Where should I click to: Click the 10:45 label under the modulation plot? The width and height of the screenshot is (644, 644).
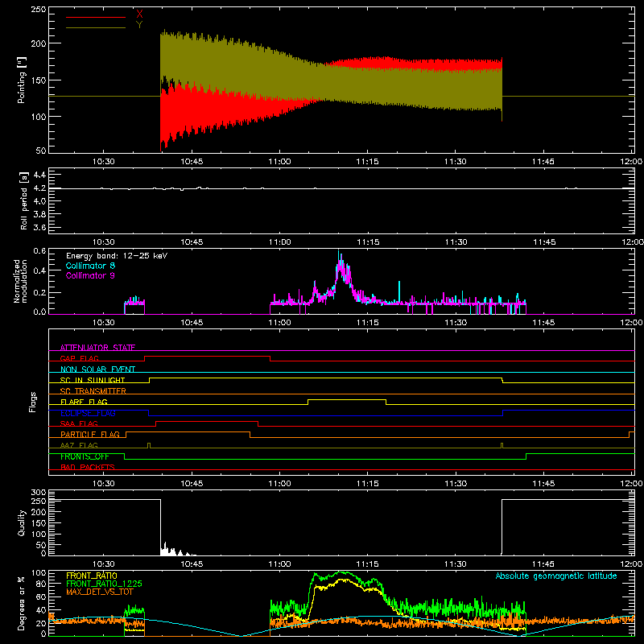coord(192,323)
